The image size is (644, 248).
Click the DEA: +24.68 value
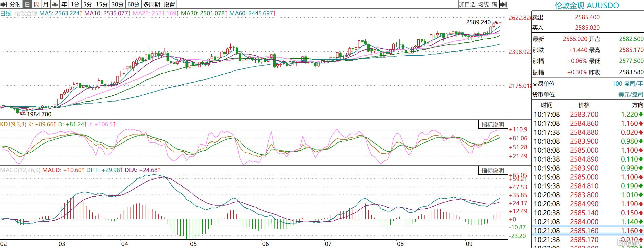pyautogui.click(x=143, y=170)
